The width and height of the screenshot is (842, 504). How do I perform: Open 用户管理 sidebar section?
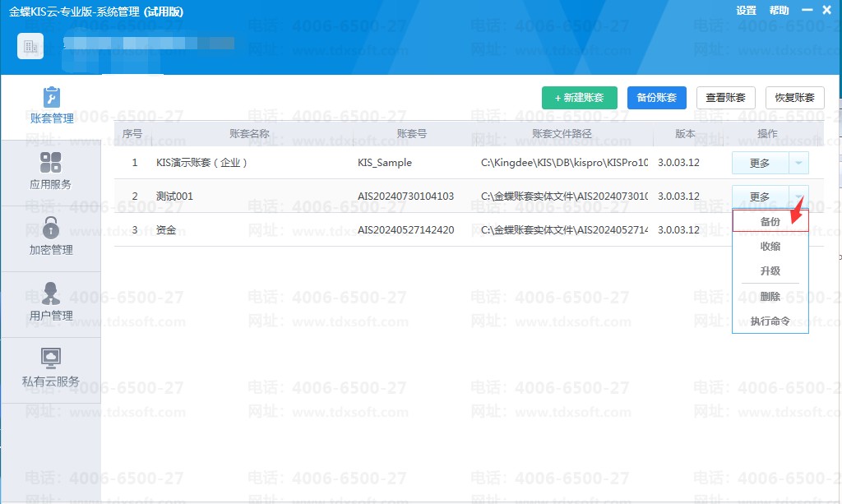click(51, 303)
